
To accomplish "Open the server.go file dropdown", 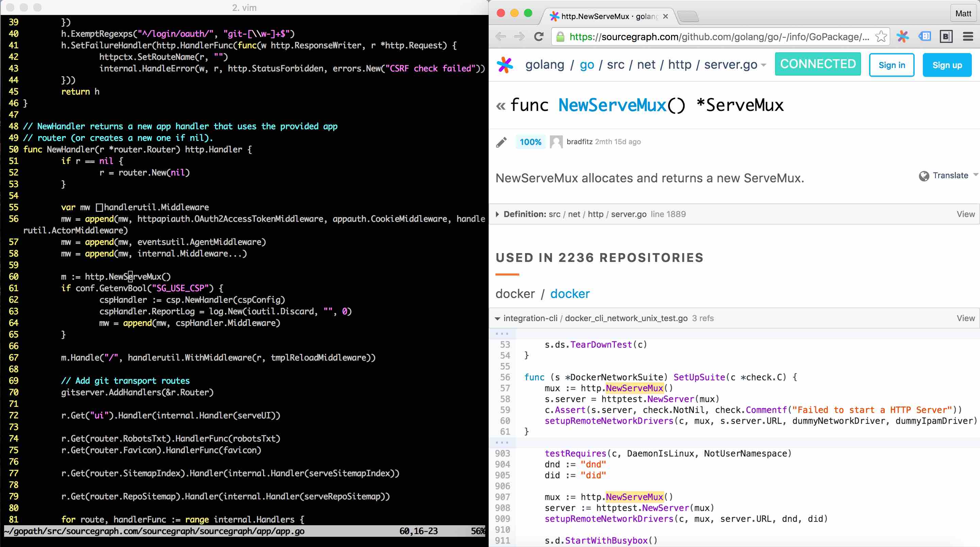I will tap(763, 65).
